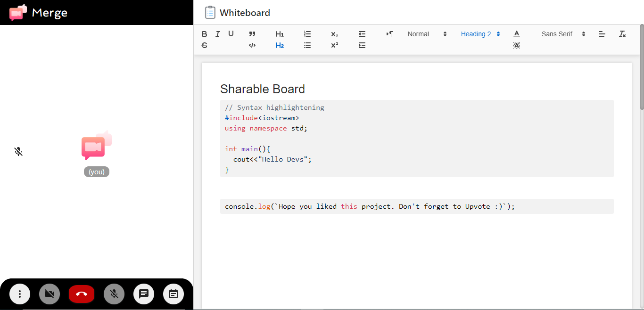Open the chat panel
The image size is (644, 310).
click(x=144, y=294)
